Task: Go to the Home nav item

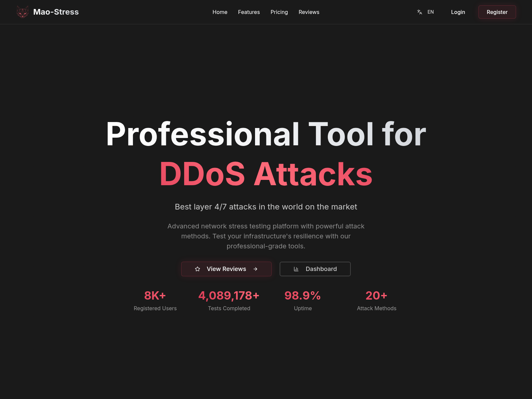Action: (220, 12)
